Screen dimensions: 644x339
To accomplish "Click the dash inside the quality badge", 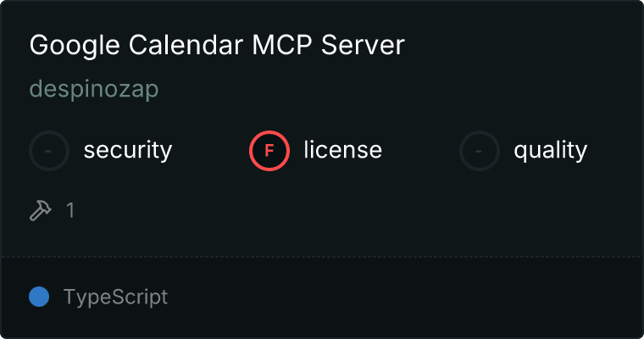I will click(479, 151).
